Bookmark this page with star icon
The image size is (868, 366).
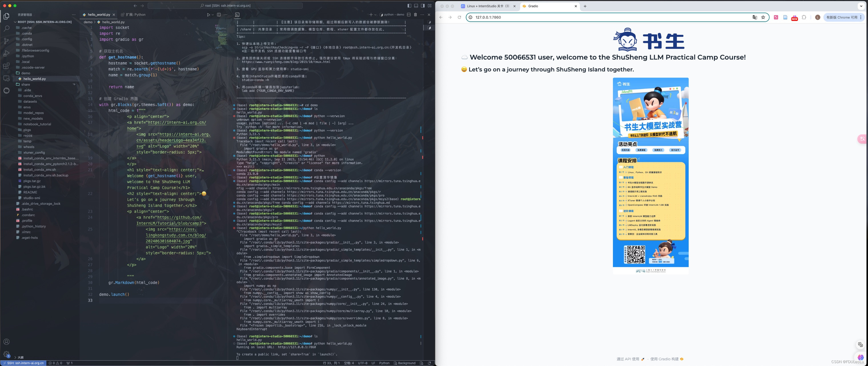coord(763,17)
